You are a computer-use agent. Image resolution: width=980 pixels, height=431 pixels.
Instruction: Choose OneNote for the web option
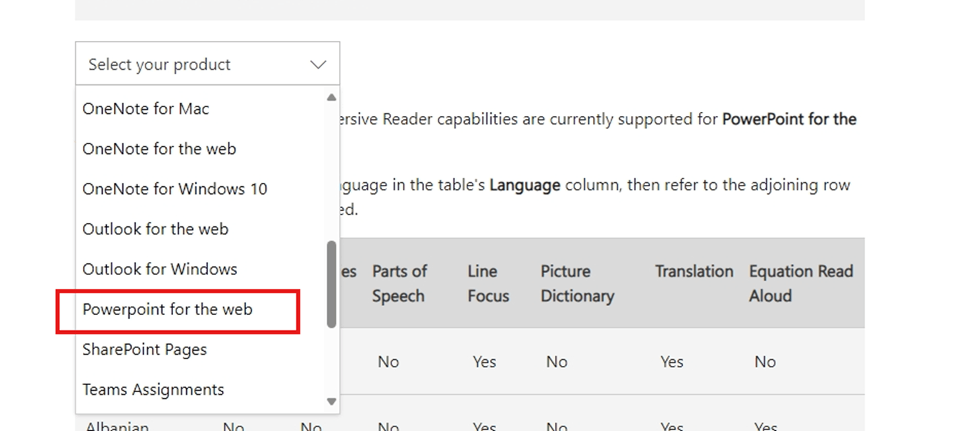coord(159,149)
